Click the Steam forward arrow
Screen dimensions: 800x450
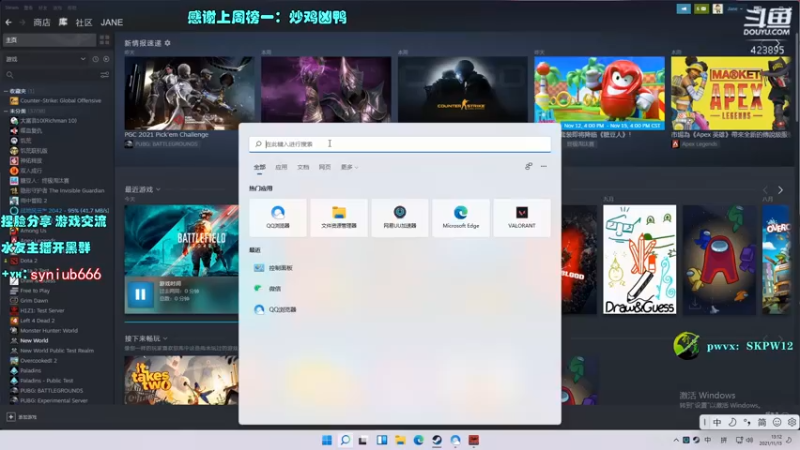pyautogui.click(x=22, y=22)
